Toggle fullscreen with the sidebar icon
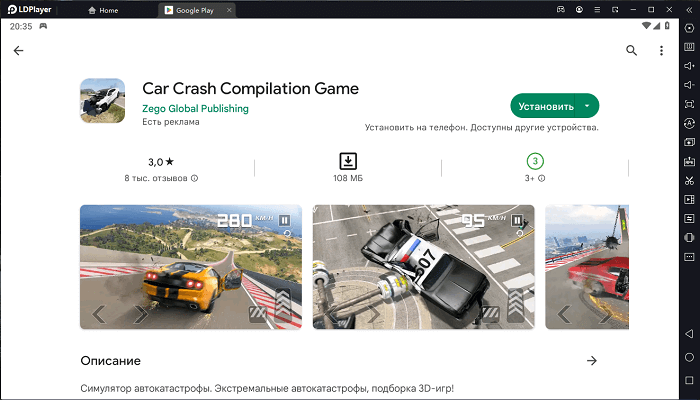Viewport: 700px width, 400px height. 689,104
